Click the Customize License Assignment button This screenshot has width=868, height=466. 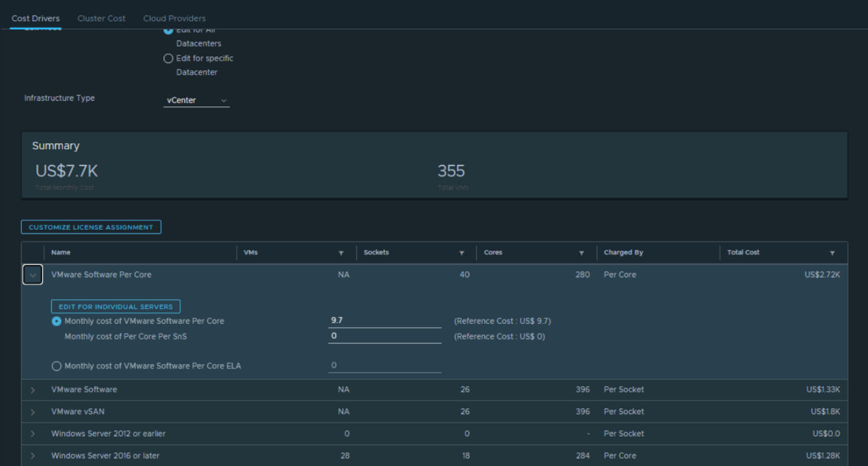pyautogui.click(x=91, y=227)
